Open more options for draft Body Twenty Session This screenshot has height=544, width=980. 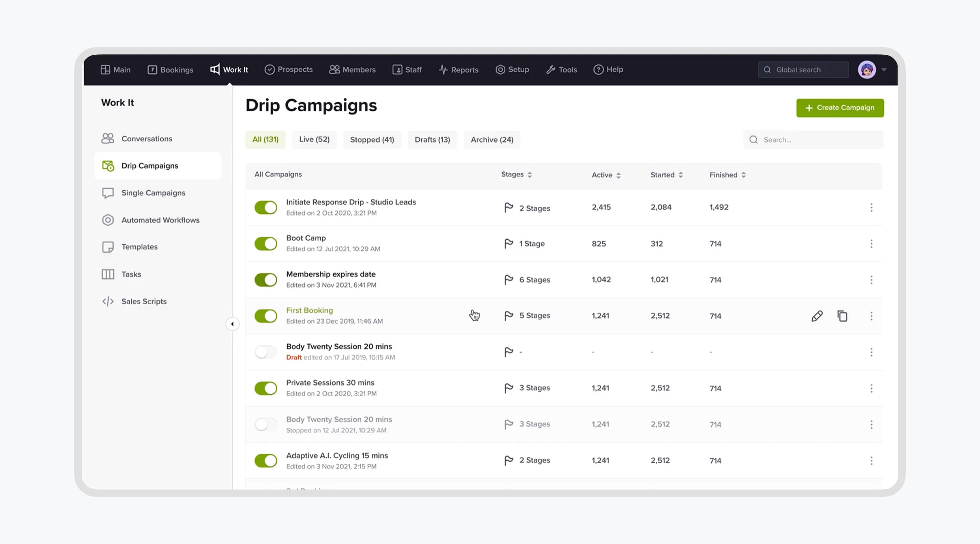tap(871, 352)
